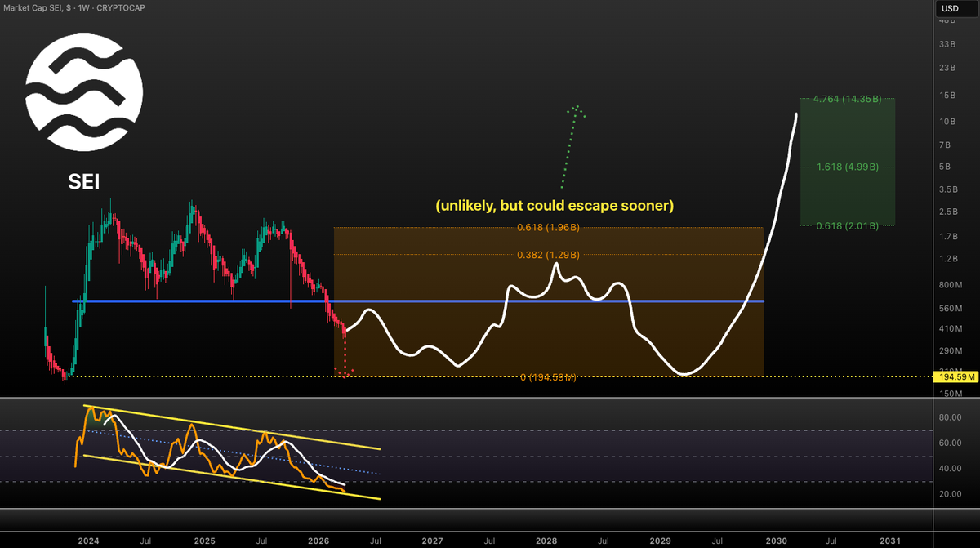
Task: Click the 1.7B price axis label
Action: pyautogui.click(x=949, y=237)
